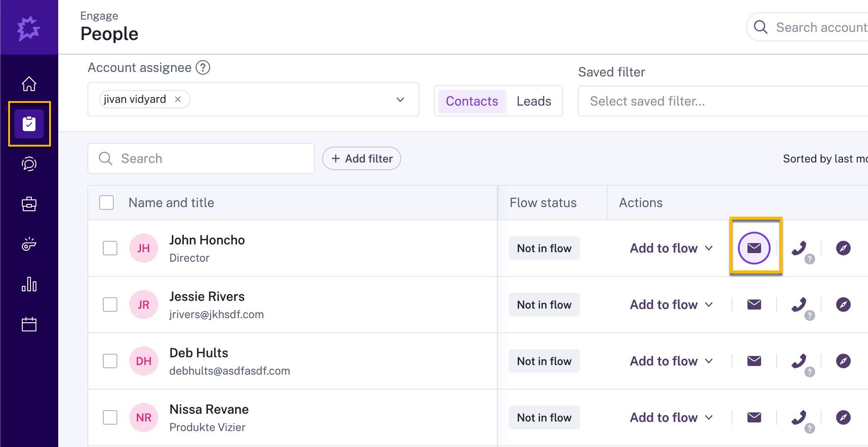Open John Honcho's contact name

[x=207, y=240]
